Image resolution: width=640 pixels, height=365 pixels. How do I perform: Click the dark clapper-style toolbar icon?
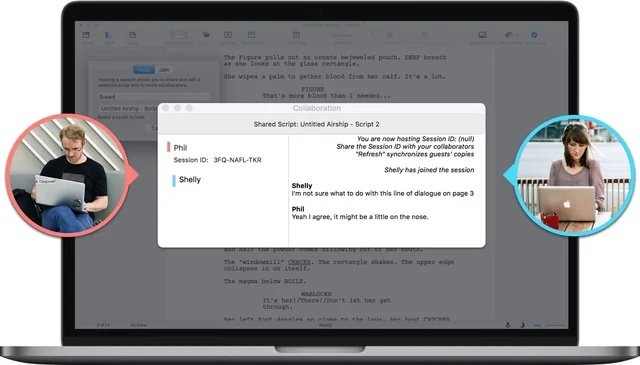pos(206,35)
